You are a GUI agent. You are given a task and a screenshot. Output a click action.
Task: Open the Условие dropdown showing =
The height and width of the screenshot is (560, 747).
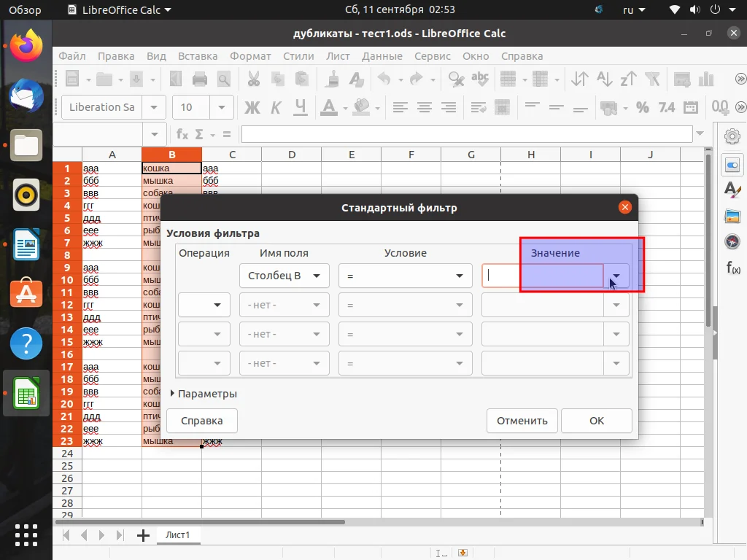pos(458,276)
